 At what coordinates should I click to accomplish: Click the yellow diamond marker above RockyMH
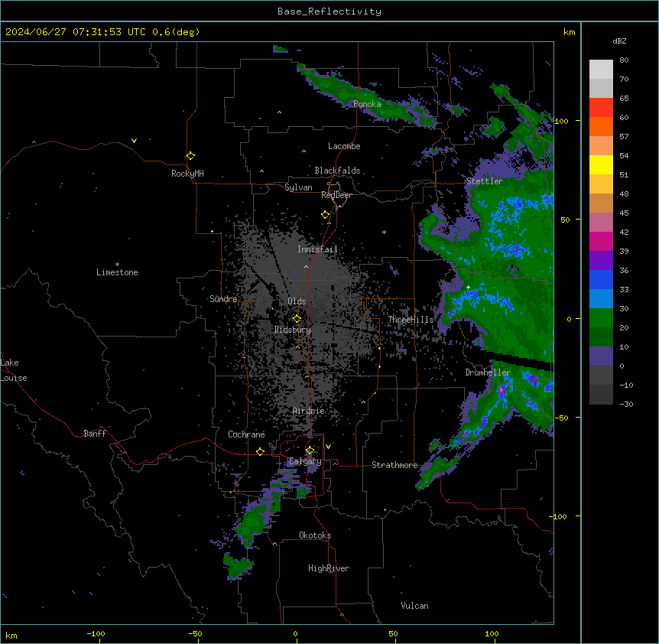pos(190,155)
